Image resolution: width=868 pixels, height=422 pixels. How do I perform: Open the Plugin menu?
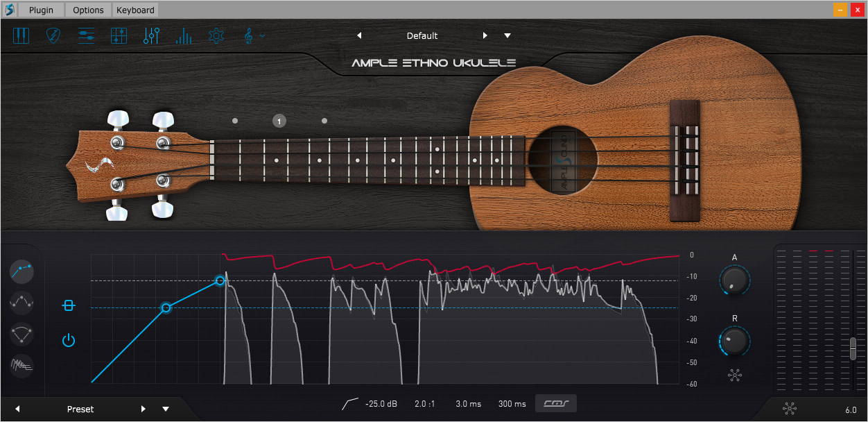[41, 10]
